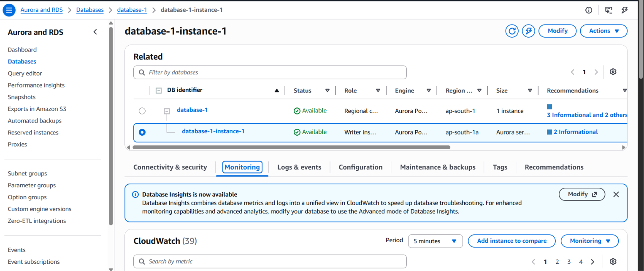This screenshot has width=644, height=271.
Task: Dismiss the Database Insights banner
Action: click(616, 194)
